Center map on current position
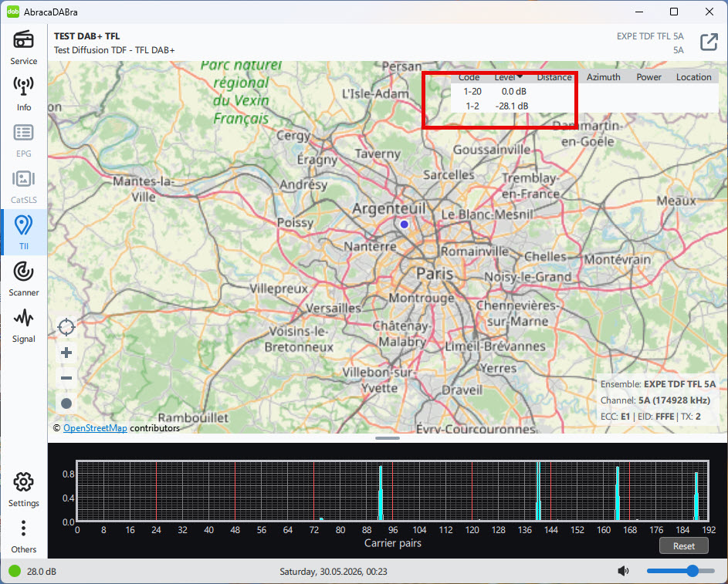 pyautogui.click(x=66, y=327)
